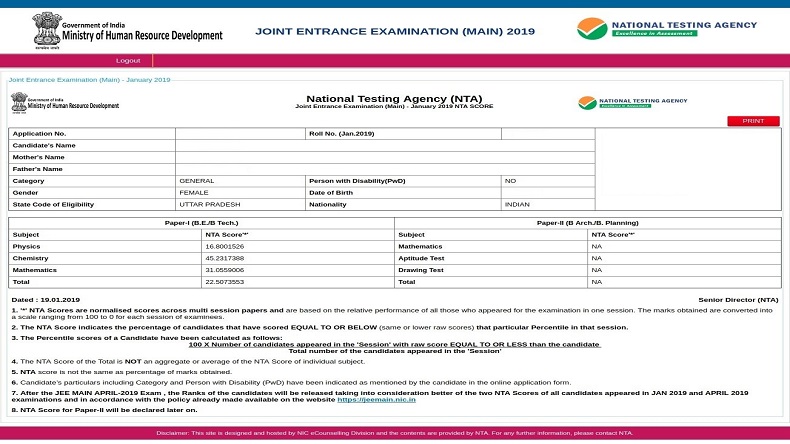Click the Physics NTA score 16.8001526
This screenshot has width=790, height=444.
[224, 246]
